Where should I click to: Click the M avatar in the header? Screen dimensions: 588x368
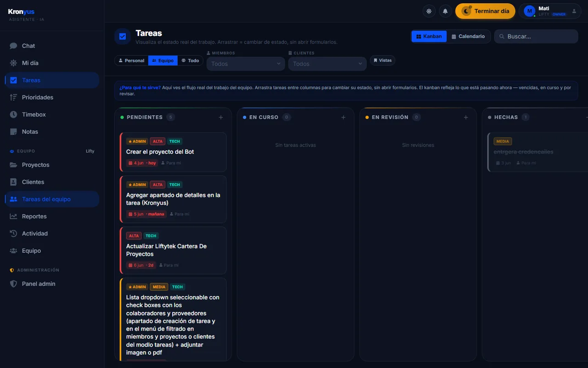(x=530, y=11)
